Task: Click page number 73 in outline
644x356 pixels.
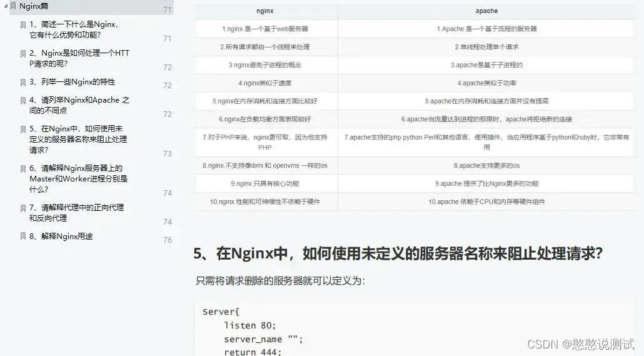Action: click(x=168, y=154)
